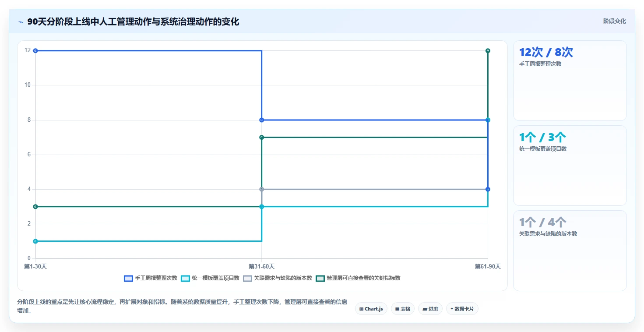Click the dark green point at 第61-90天, value 12
The height and width of the screenshot is (332, 644).
click(488, 51)
